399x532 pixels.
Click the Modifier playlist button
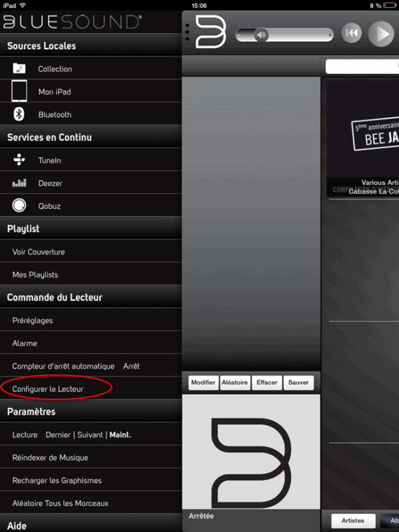pos(203,383)
